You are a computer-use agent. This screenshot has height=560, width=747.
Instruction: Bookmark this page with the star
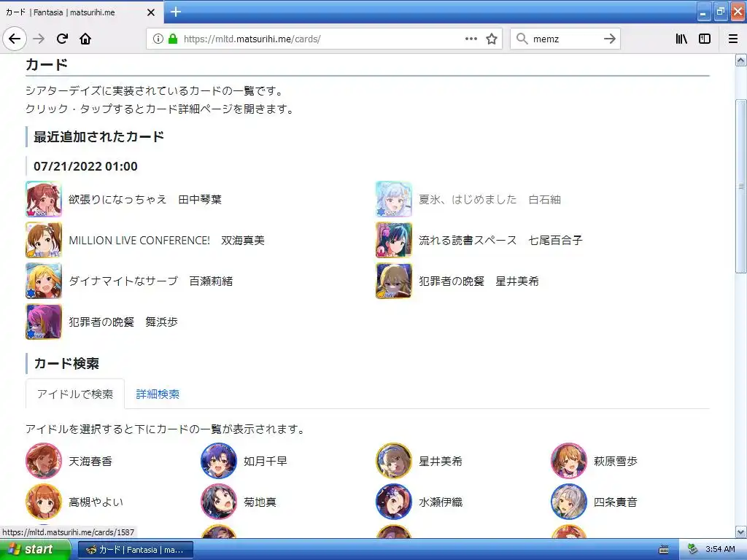(492, 39)
